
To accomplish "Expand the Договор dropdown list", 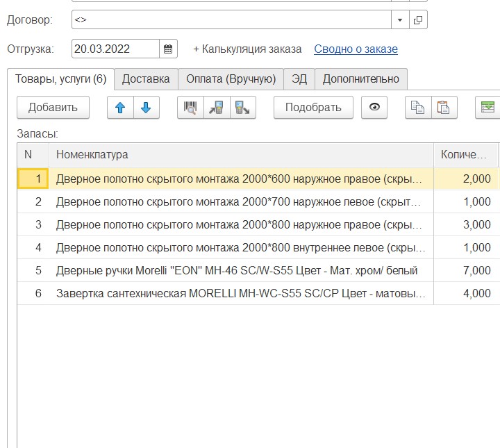I will [400, 20].
